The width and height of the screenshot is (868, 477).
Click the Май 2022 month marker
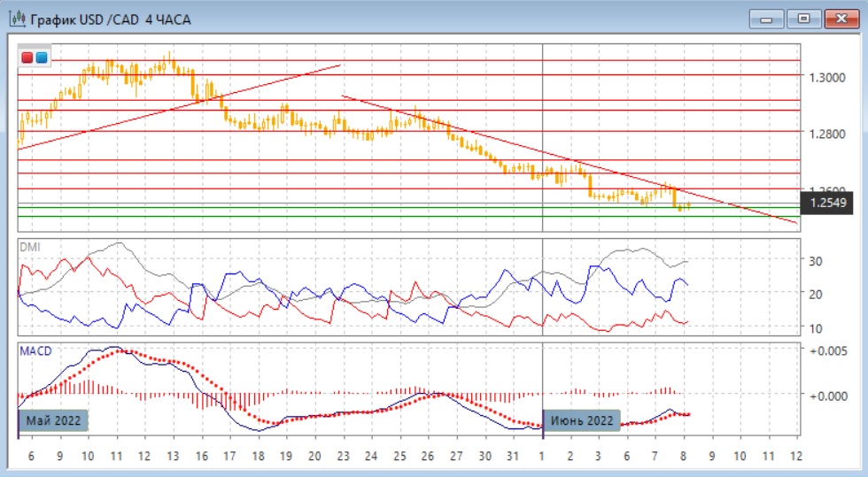click(x=55, y=419)
